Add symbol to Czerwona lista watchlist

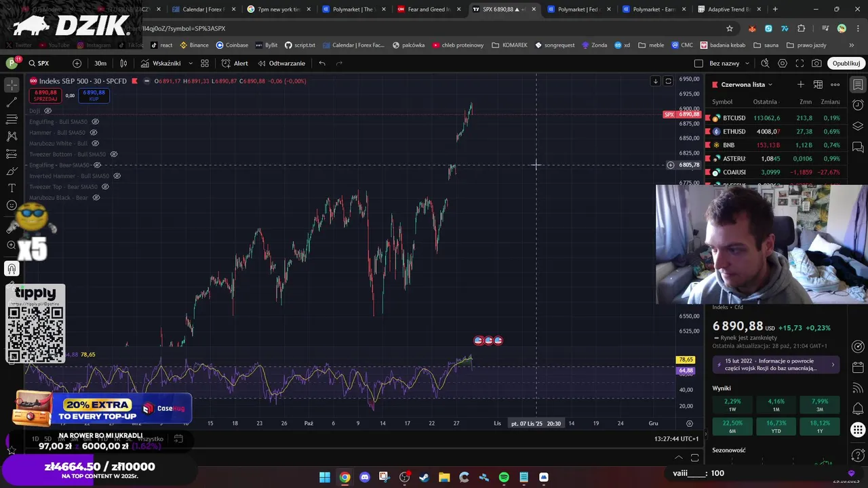(801, 85)
